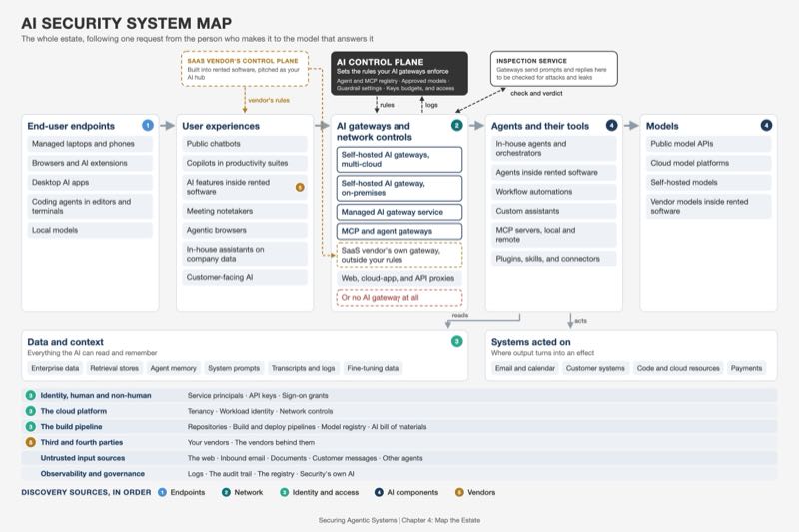Viewport: 799px width, 532px height.
Task: Select 'Payments' chip
Action: pyautogui.click(x=746, y=368)
